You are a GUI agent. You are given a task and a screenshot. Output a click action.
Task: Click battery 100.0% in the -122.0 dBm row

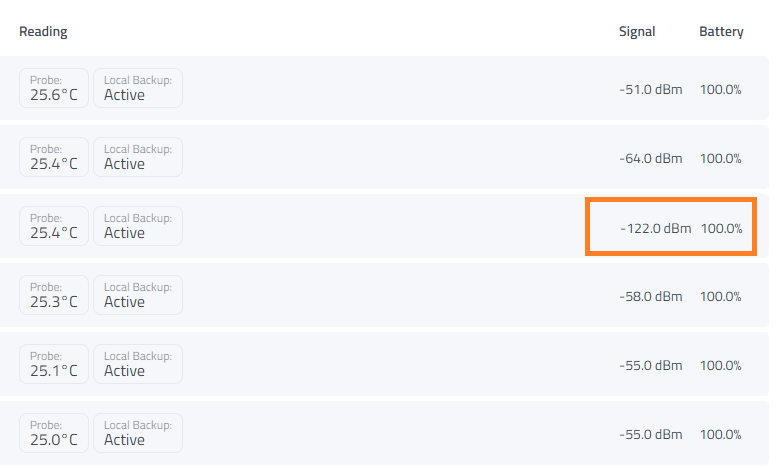click(x=722, y=228)
